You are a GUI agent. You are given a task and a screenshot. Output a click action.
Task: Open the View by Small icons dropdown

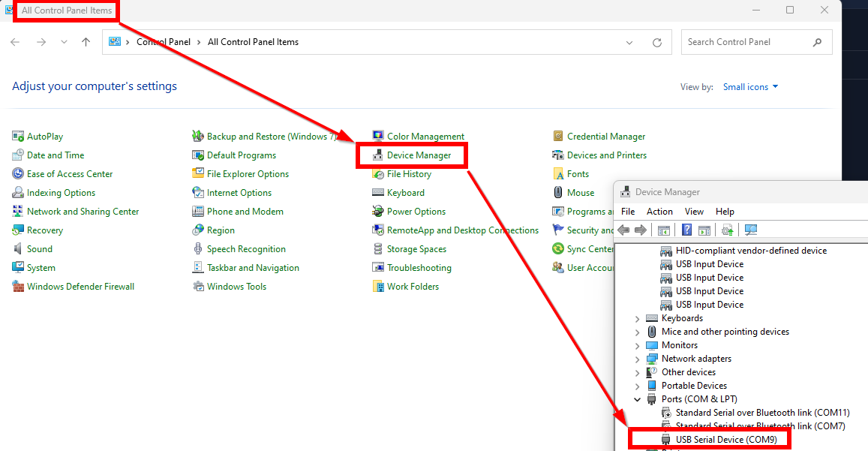(750, 87)
